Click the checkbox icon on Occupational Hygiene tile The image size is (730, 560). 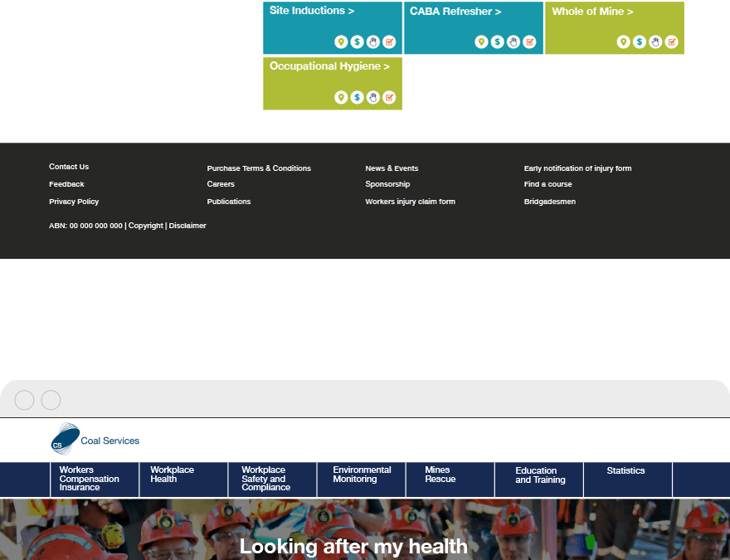tap(389, 97)
